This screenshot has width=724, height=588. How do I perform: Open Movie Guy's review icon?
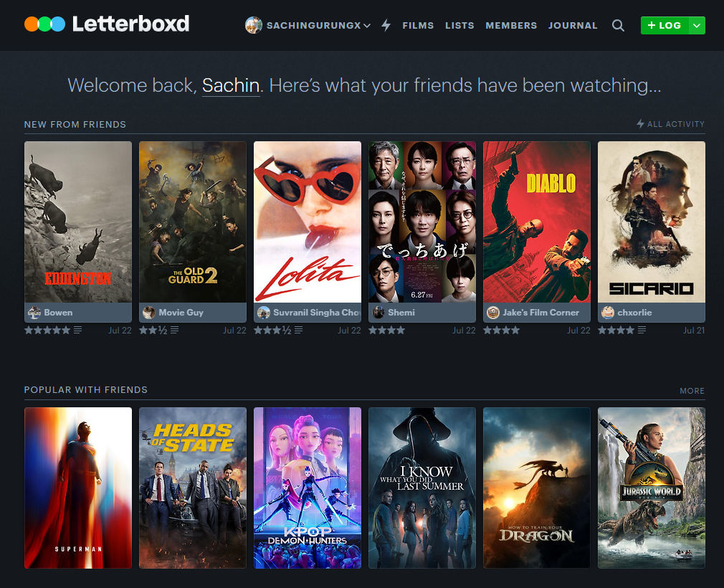(x=174, y=331)
